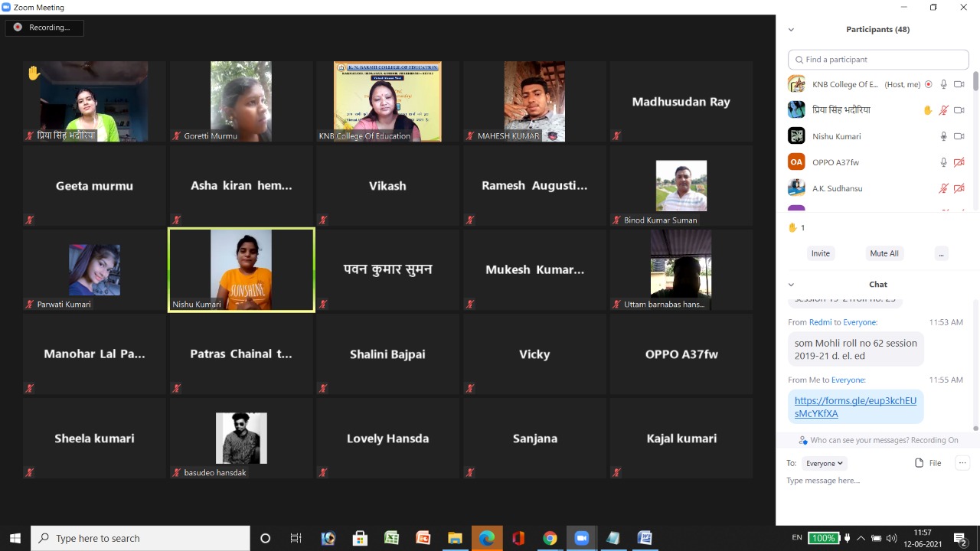Open the 'Everyone' recipient dropdown
The height and width of the screenshot is (551, 980).
[x=825, y=463]
